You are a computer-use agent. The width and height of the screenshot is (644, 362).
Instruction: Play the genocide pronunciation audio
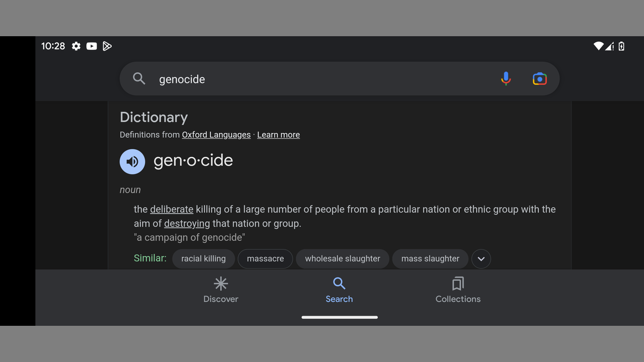click(x=132, y=161)
